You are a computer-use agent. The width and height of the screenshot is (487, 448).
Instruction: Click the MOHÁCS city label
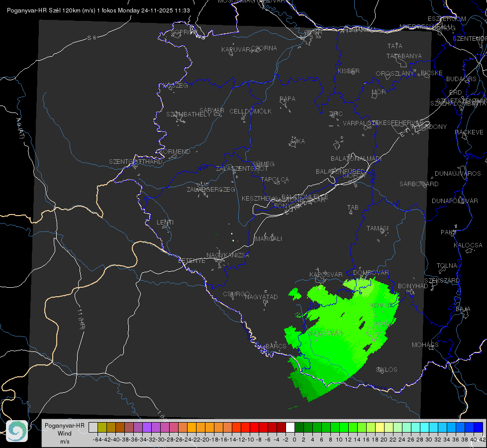tap(425, 345)
